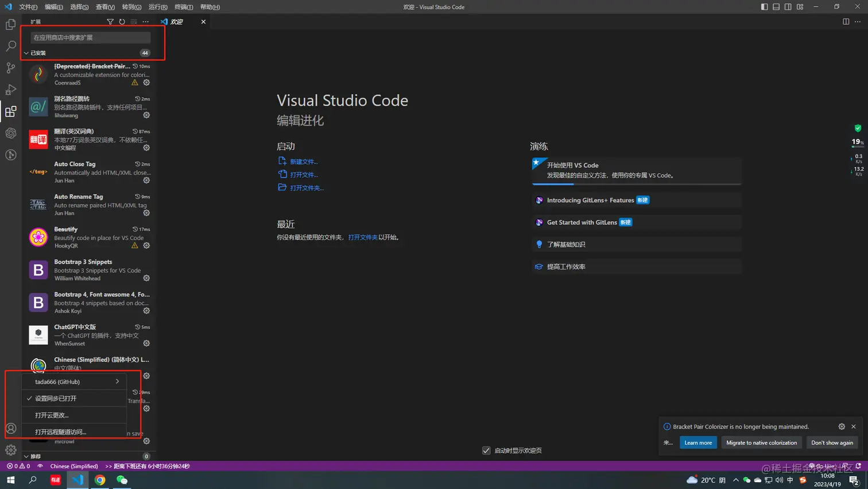Open the Run and Debug view
The width and height of the screenshot is (868, 489).
coord(11,90)
